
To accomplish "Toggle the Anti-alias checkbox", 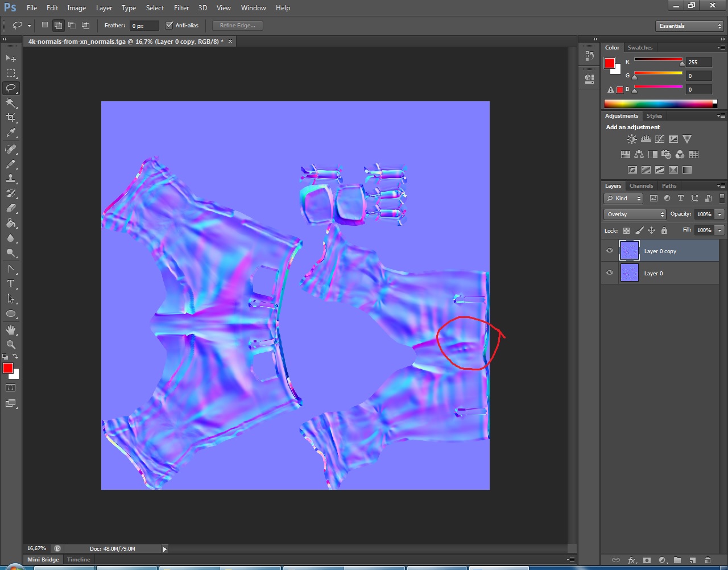I will click(x=169, y=25).
